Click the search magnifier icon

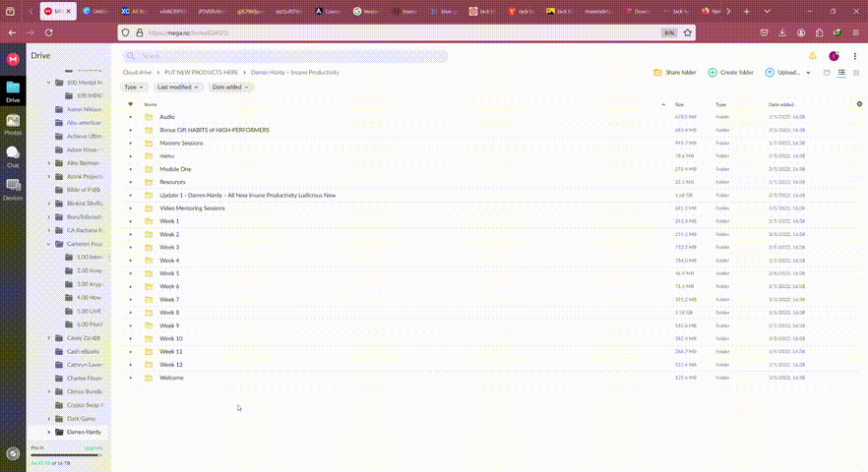131,56
